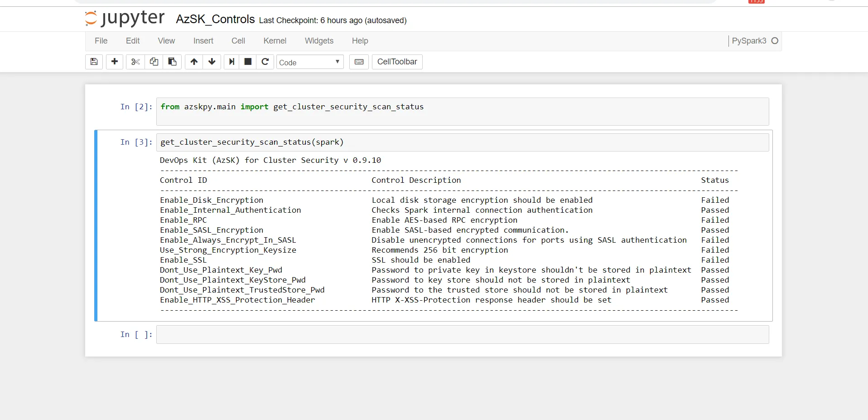This screenshot has width=868, height=420.
Task: Rename the AzSK_Controls notebook title
Action: coord(215,20)
